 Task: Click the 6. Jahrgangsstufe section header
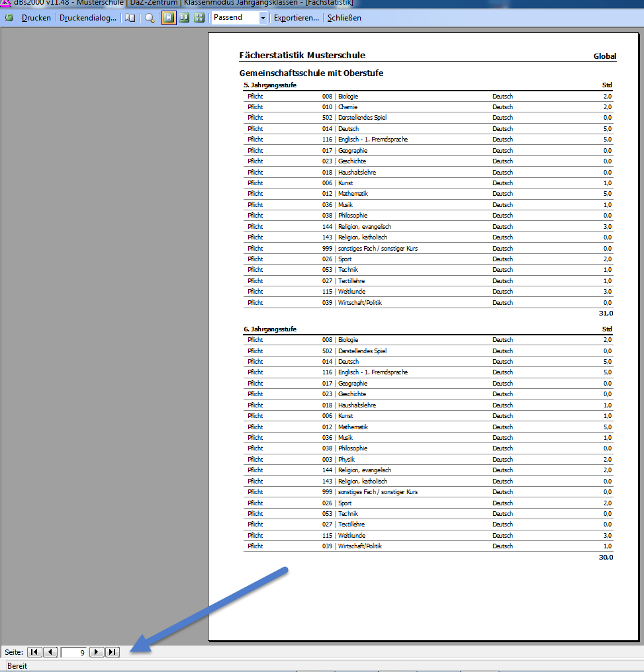point(270,329)
